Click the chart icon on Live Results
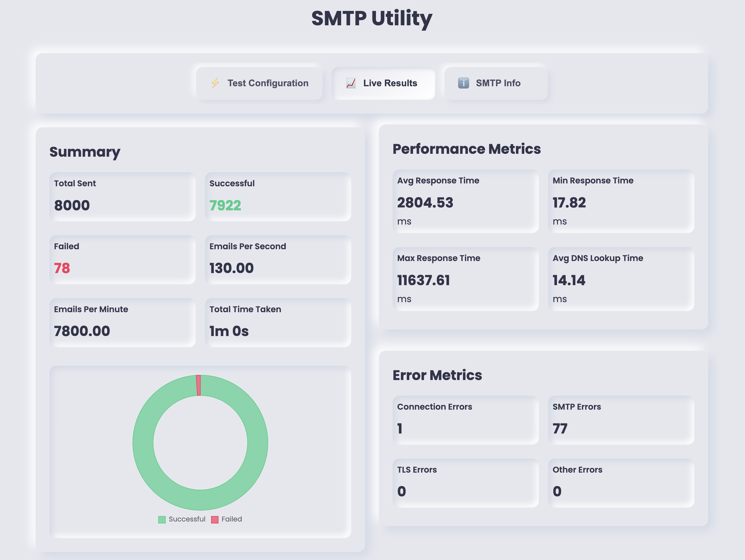Viewport: 745px width, 560px height. point(351,83)
